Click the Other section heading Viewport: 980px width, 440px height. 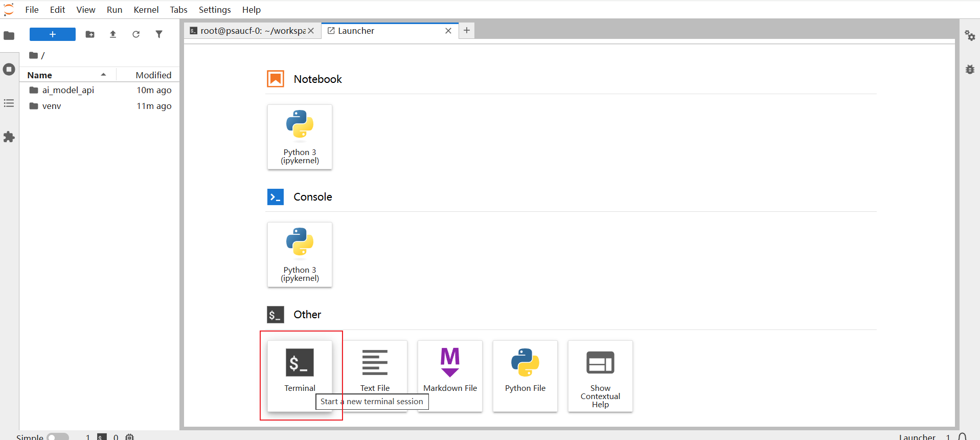click(307, 315)
